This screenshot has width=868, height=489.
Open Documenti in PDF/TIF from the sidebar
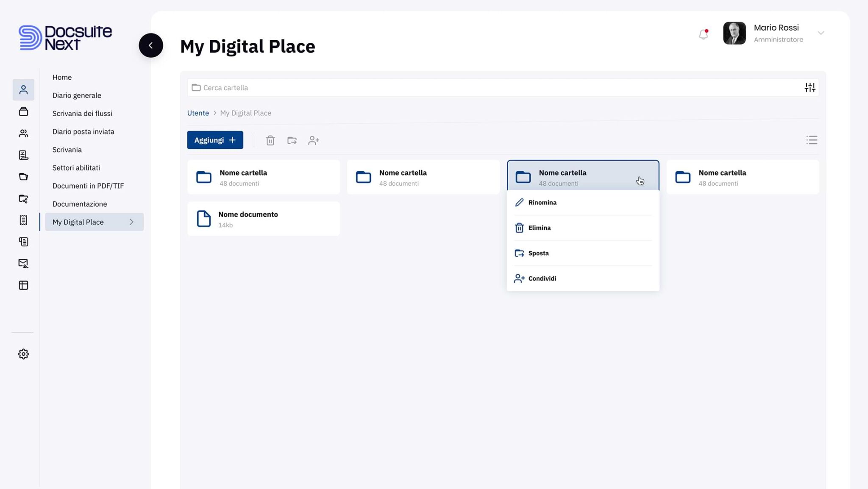pyautogui.click(x=88, y=186)
